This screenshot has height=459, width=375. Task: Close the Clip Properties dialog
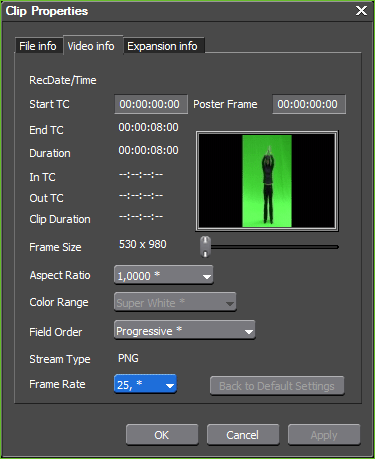[x=361, y=11]
